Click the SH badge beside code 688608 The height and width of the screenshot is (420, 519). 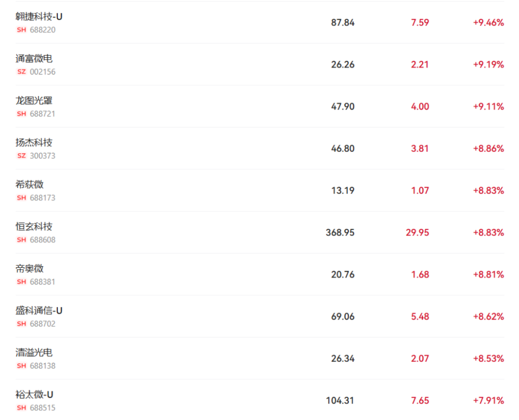click(21, 240)
